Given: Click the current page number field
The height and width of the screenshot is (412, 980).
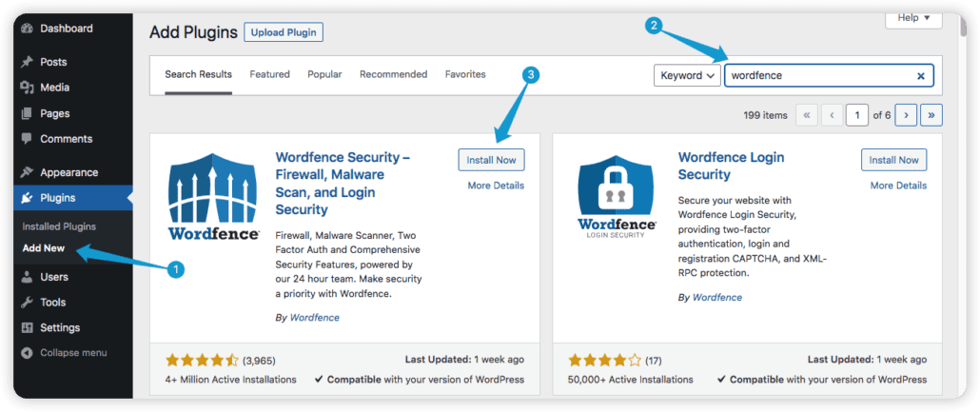Looking at the screenshot, I should click(857, 115).
